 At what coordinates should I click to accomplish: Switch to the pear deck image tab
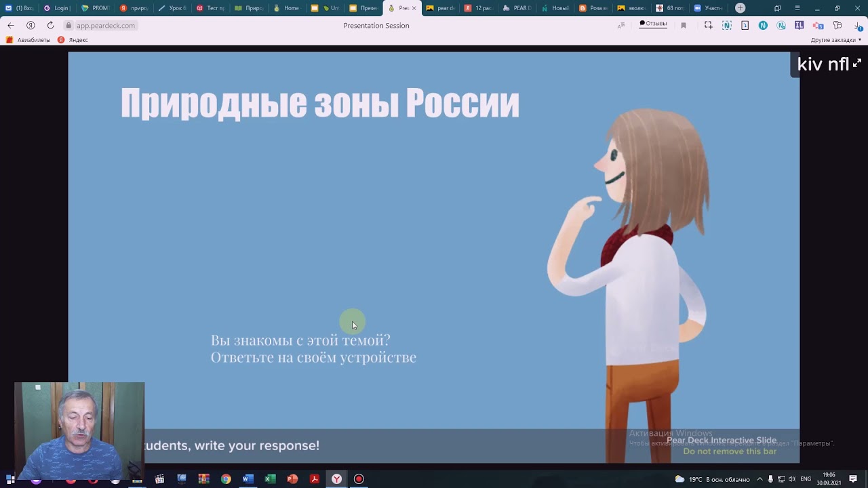pos(441,8)
